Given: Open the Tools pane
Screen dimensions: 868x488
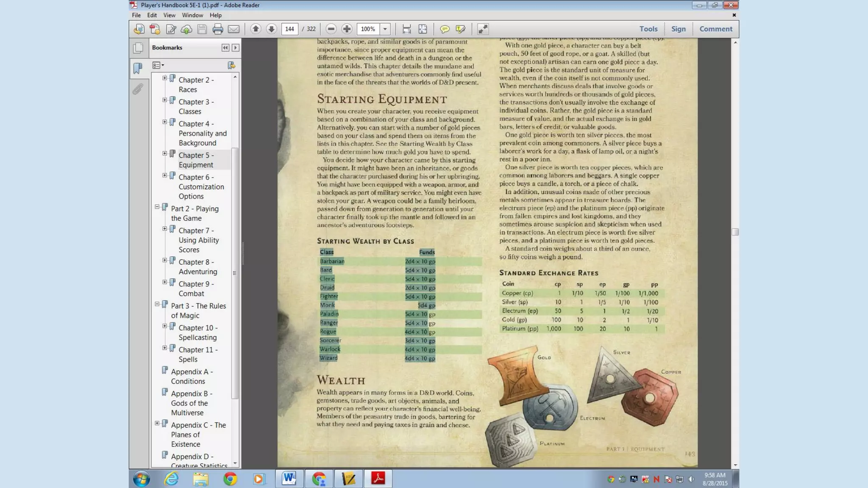Looking at the screenshot, I should click(x=648, y=29).
